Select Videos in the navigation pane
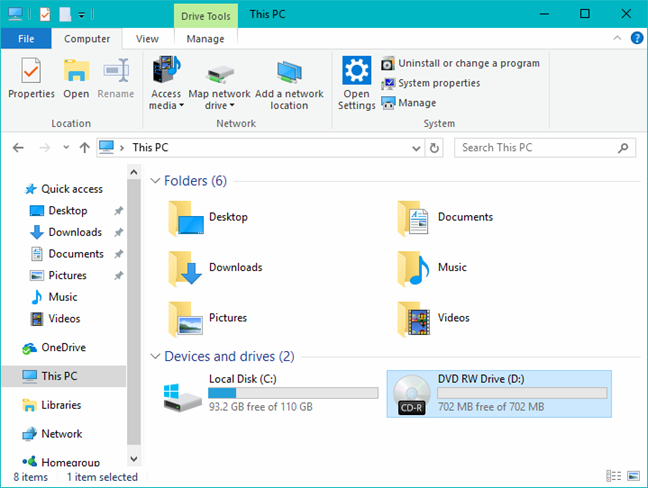Screen dimensions: 648x488 [55, 319]
